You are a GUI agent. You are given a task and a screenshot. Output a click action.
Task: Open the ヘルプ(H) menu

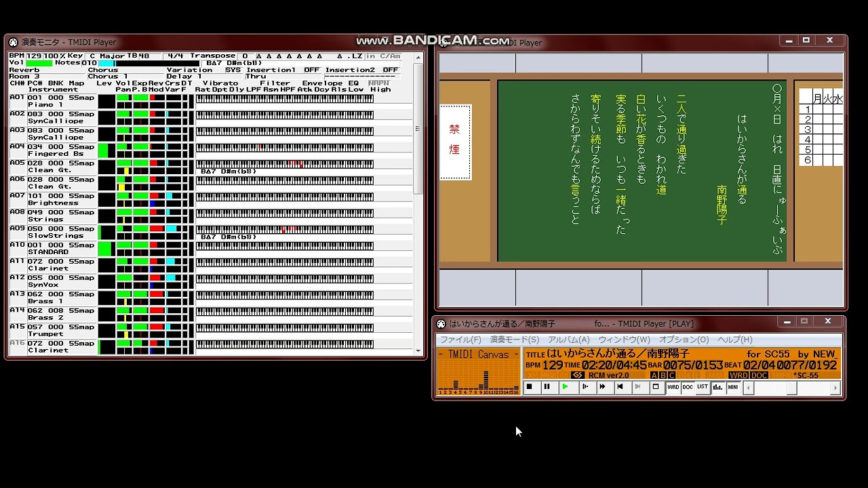tap(734, 340)
